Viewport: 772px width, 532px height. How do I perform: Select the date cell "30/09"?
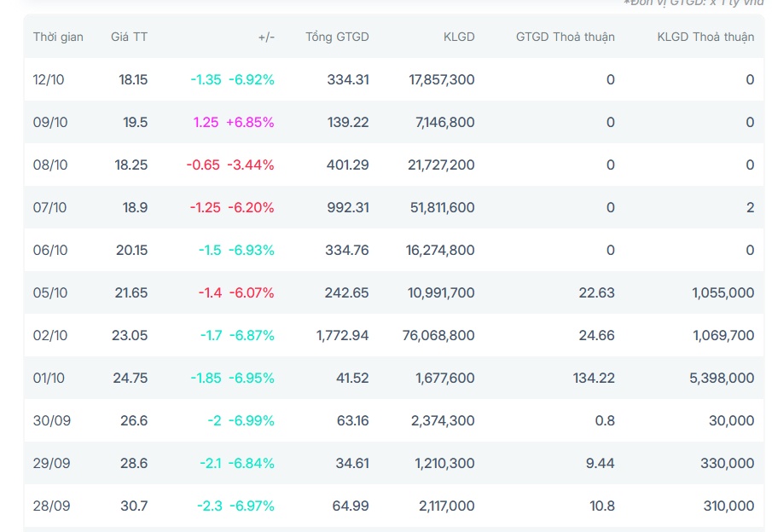(x=52, y=421)
